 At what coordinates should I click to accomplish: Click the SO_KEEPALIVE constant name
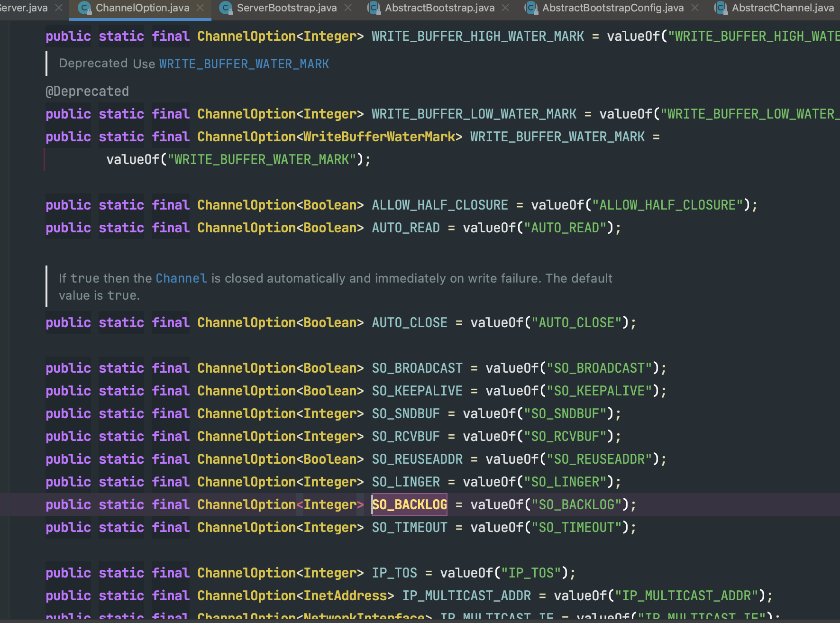pos(417,391)
